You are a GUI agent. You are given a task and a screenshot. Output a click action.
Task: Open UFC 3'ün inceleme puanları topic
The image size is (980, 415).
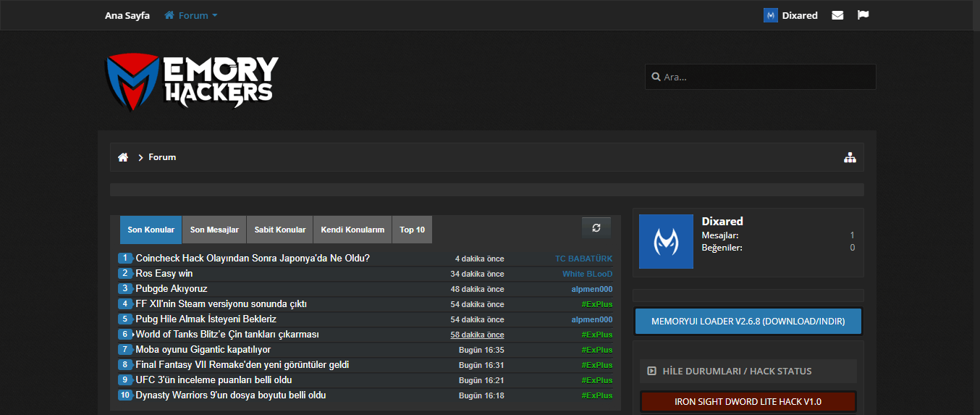coord(214,380)
